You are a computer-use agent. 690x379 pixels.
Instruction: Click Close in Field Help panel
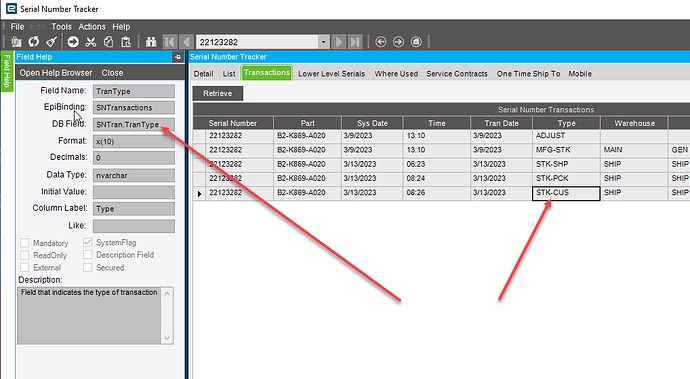[x=112, y=73]
